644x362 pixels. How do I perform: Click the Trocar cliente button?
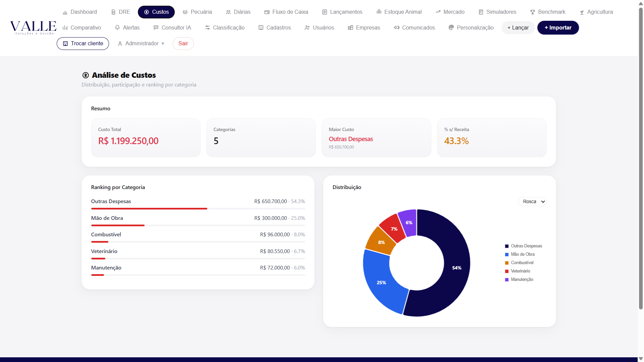pos(83,44)
